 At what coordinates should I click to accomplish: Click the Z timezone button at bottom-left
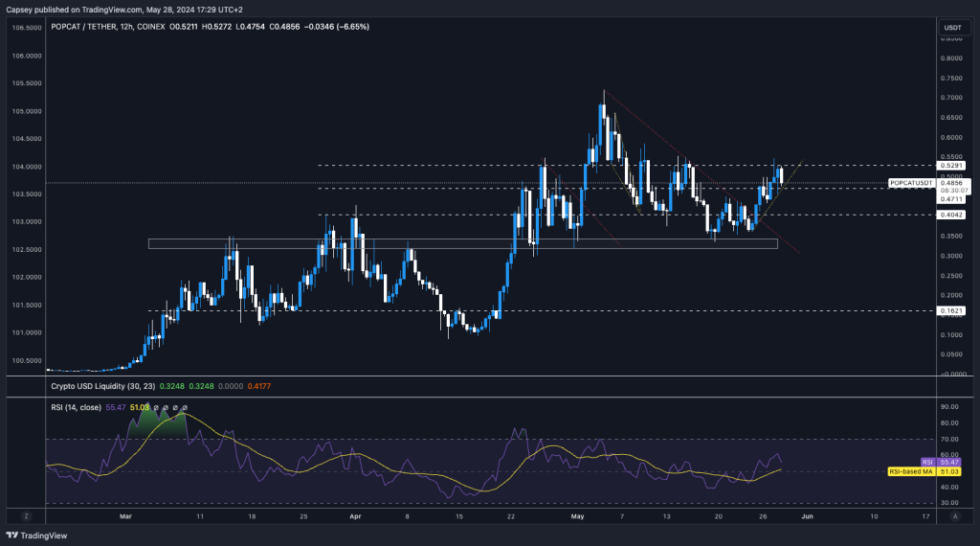pos(26,515)
